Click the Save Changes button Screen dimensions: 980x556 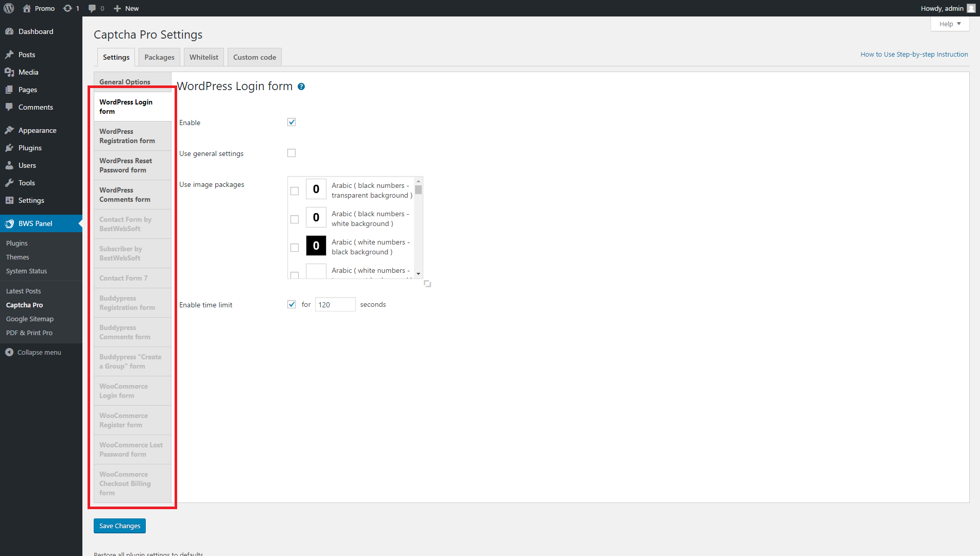120,526
